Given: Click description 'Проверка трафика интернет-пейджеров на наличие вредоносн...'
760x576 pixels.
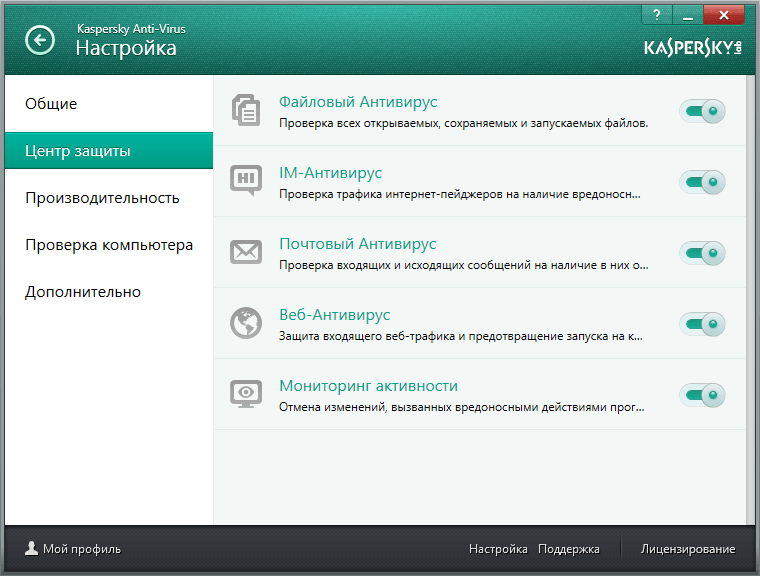Looking at the screenshot, I should coord(459,194).
